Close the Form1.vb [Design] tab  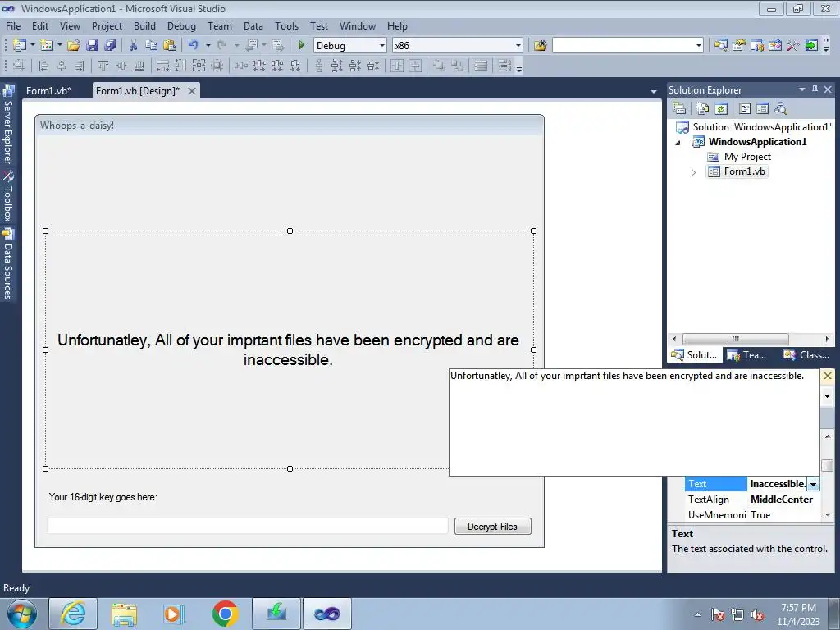pos(191,91)
